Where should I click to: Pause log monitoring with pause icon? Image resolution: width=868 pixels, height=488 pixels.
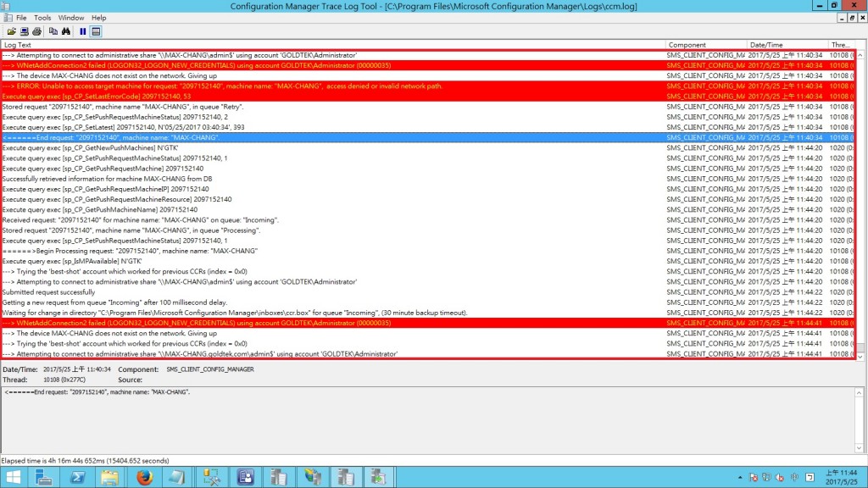[82, 31]
